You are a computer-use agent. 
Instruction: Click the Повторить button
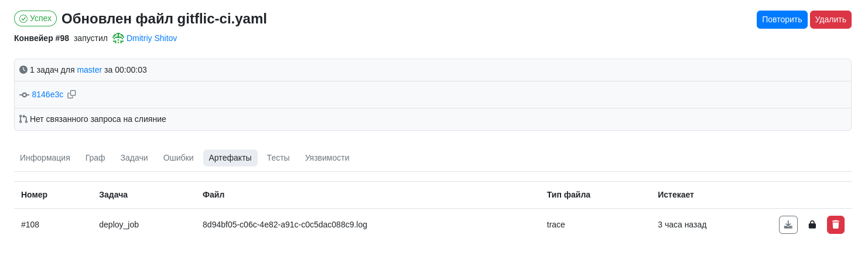(782, 19)
